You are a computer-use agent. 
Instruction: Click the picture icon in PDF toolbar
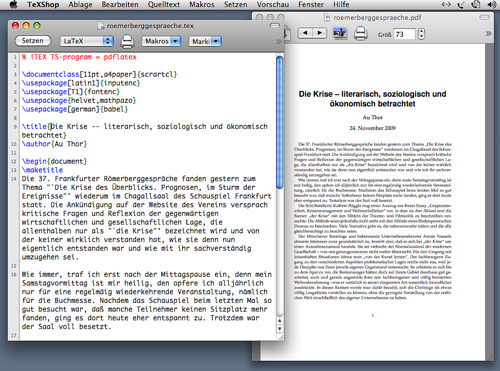click(340, 33)
